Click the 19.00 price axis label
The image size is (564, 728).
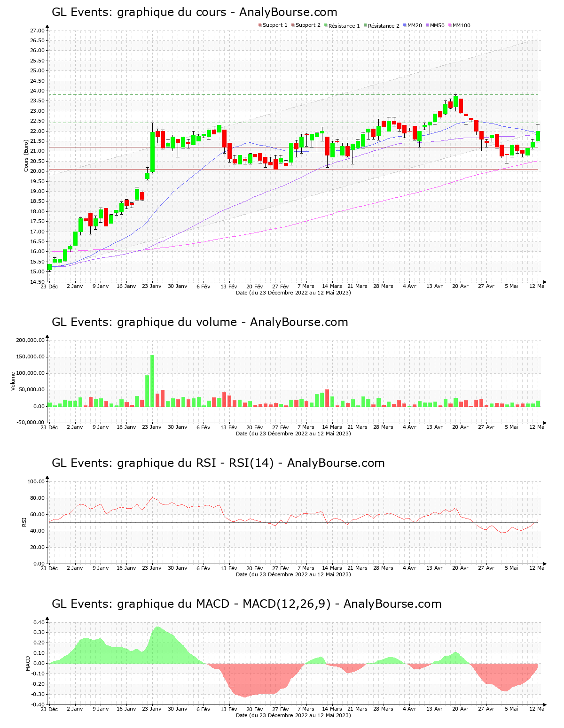37,192
